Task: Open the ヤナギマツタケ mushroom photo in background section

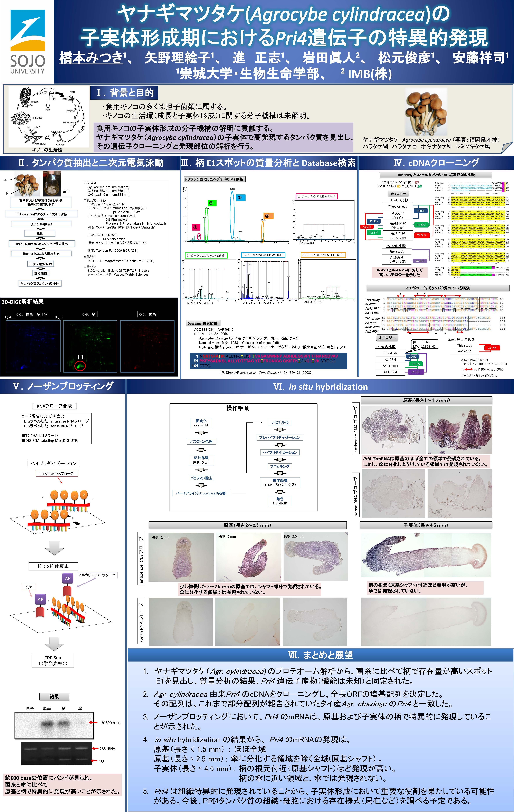Action: pos(426,112)
